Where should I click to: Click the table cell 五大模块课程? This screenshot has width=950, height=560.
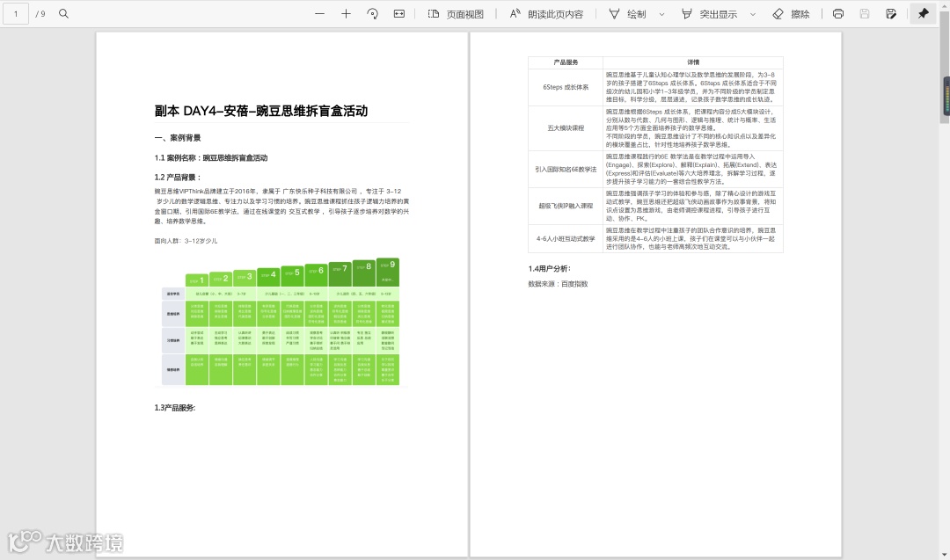566,128
